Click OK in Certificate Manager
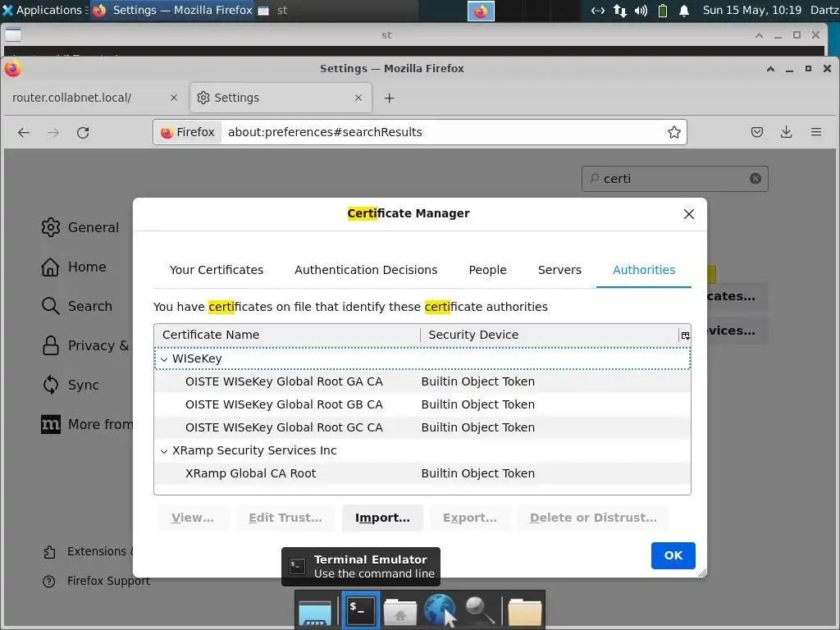The height and width of the screenshot is (630, 840). (x=673, y=555)
